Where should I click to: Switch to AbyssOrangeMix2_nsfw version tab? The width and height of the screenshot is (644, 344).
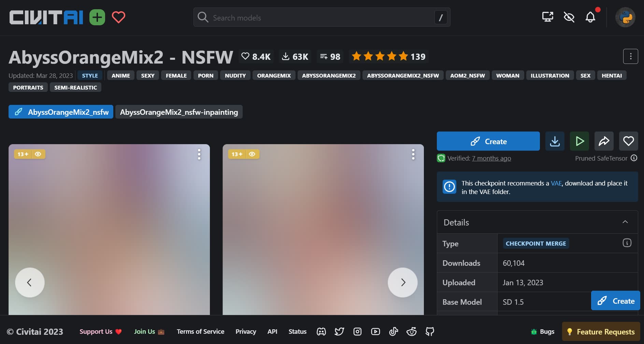pos(61,112)
